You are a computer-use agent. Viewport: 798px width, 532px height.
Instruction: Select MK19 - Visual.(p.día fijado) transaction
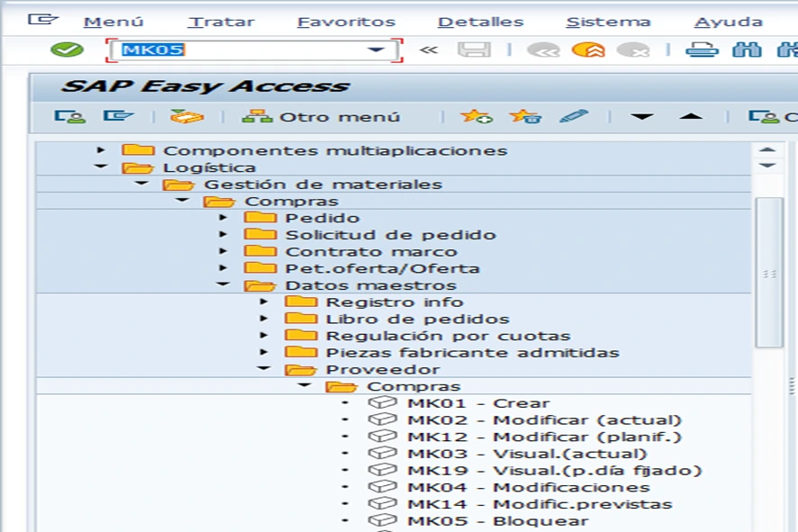pyautogui.click(x=555, y=471)
